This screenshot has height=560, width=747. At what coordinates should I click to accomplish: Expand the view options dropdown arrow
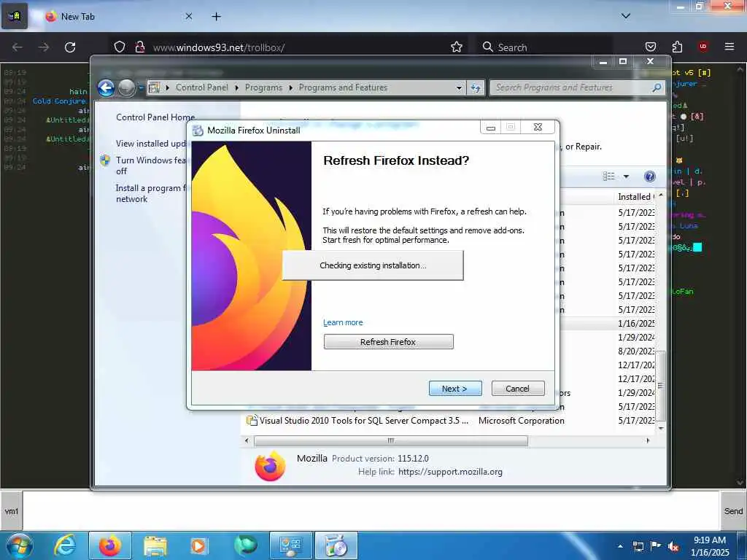point(626,176)
